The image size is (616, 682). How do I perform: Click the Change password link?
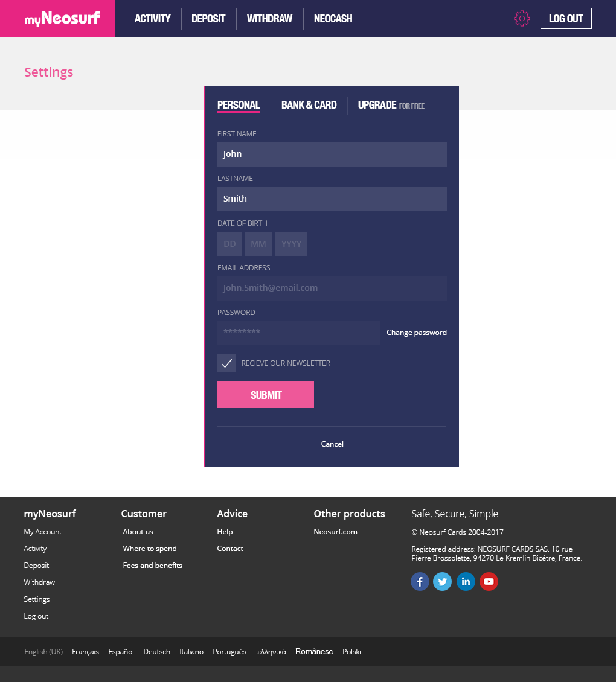pos(417,333)
